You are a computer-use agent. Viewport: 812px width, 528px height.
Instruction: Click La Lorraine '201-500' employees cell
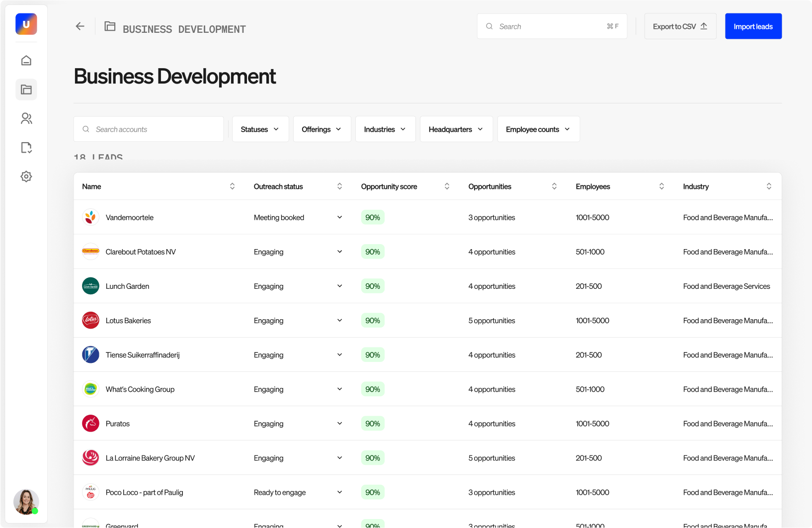(589, 458)
